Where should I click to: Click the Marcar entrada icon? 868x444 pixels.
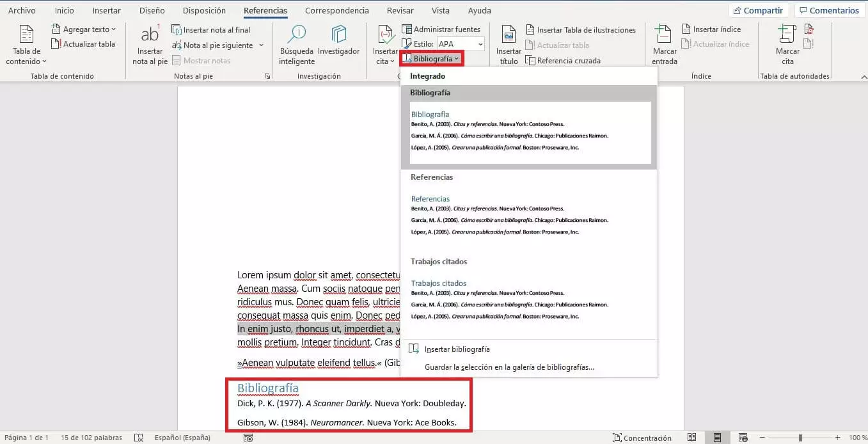tap(665, 45)
